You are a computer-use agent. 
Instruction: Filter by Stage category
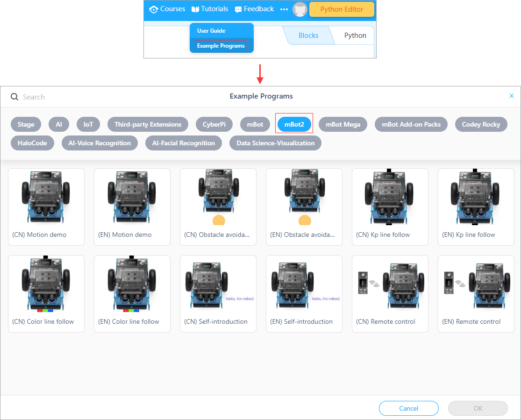pyautogui.click(x=26, y=124)
